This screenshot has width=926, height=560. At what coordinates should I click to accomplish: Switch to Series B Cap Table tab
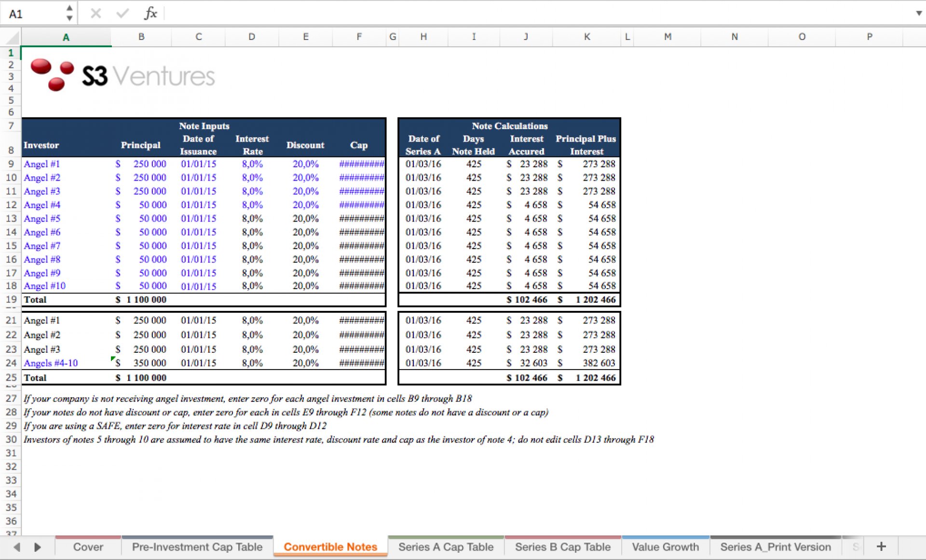click(x=562, y=547)
